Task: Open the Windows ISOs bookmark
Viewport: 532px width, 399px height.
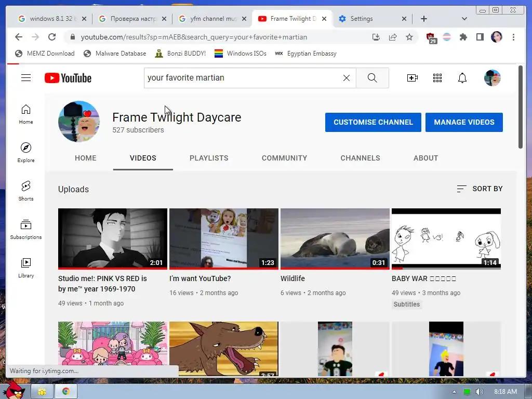Action: pos(240,54)
